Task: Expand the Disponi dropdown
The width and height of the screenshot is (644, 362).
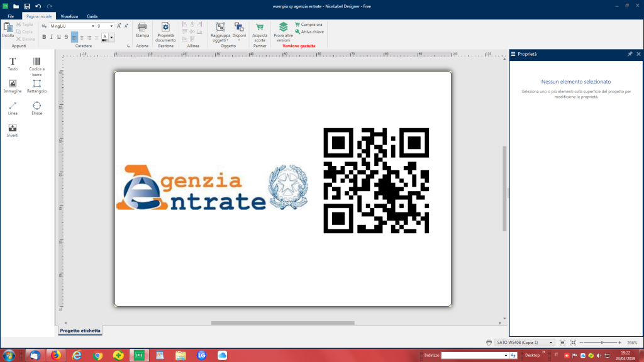Action: [x=239, y=40]
